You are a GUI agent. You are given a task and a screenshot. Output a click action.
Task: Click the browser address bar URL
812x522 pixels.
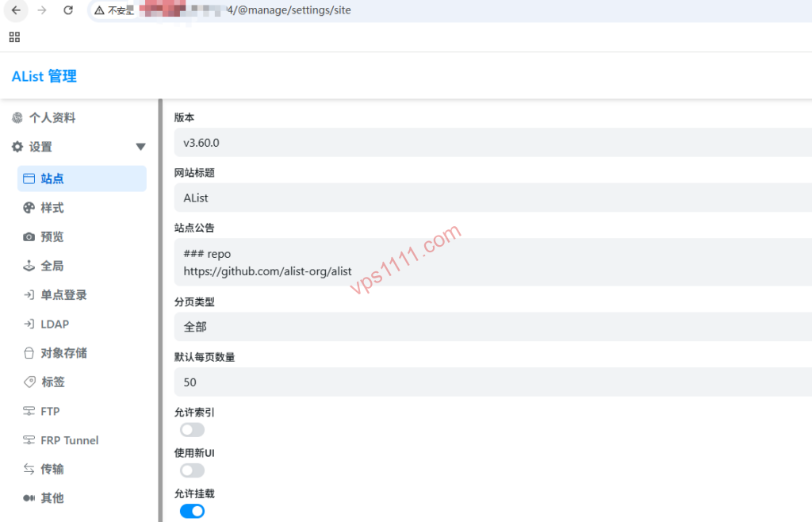coord(290,10)
